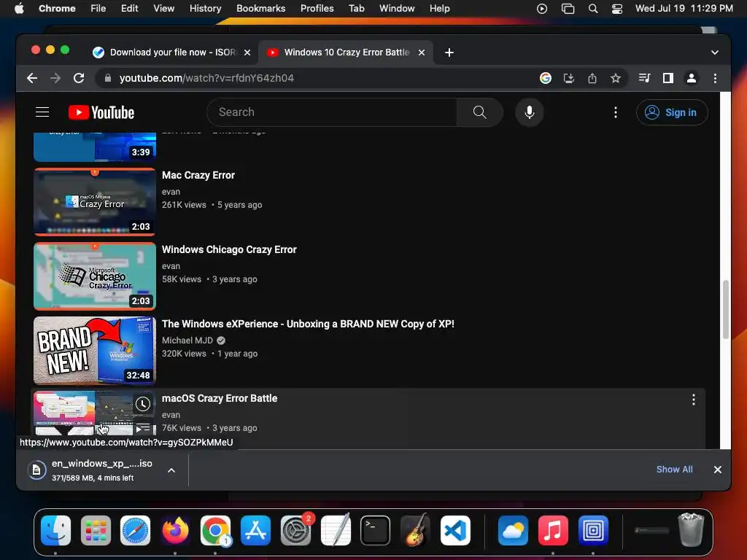Close the downloads bar
Viewport: 747px width, 560px height.
718,470
